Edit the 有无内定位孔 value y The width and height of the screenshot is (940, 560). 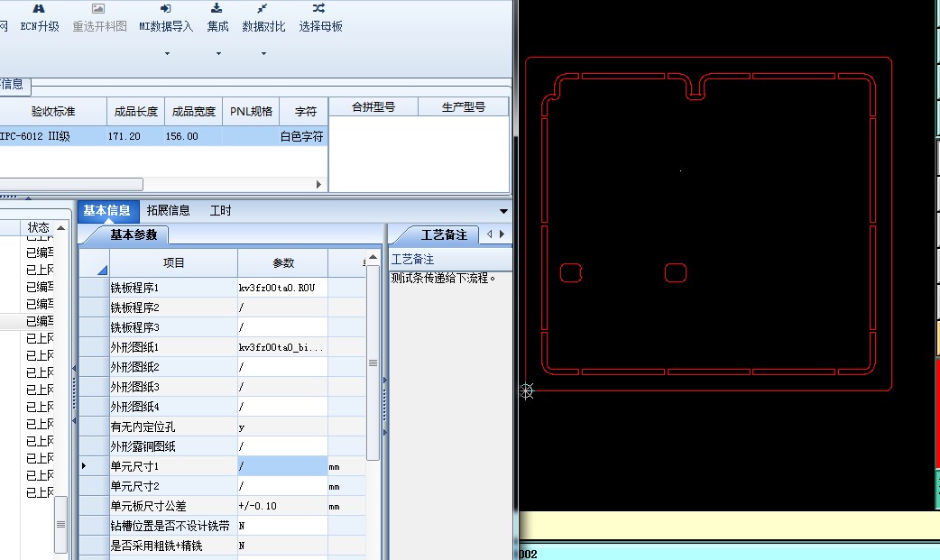click(x=283, y=427)
